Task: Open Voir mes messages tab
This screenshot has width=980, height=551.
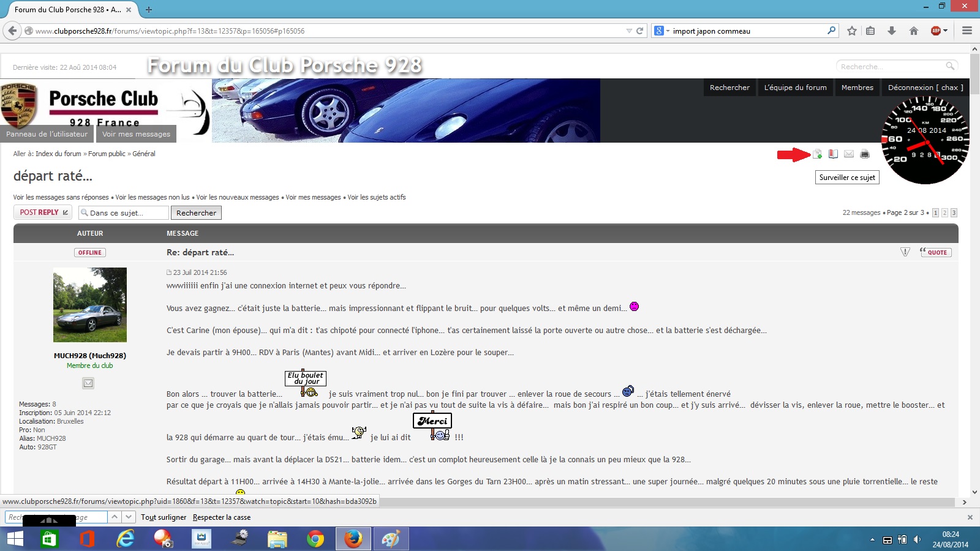Action: point(136,134)
